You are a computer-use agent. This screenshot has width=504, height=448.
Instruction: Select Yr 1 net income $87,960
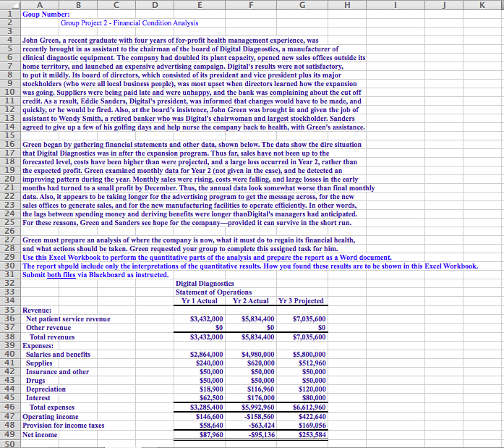coord(211,435)
